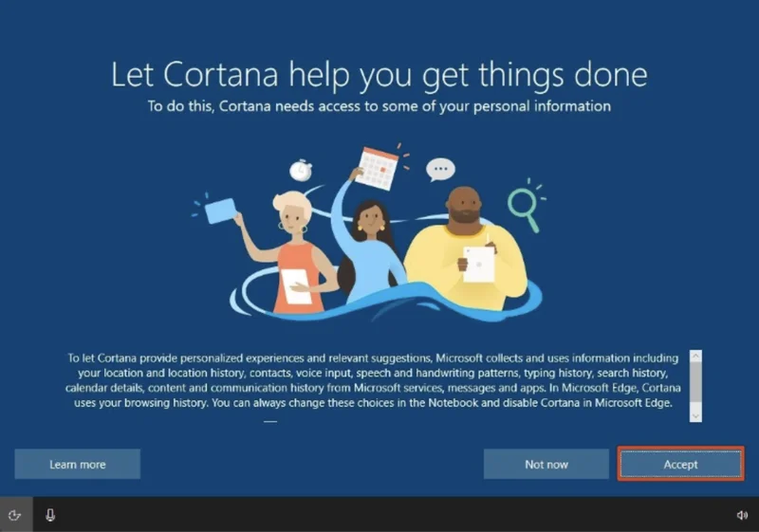Click the scrollbar down arrow
This screenshot has height=532, width=759.
coord(695,415)
